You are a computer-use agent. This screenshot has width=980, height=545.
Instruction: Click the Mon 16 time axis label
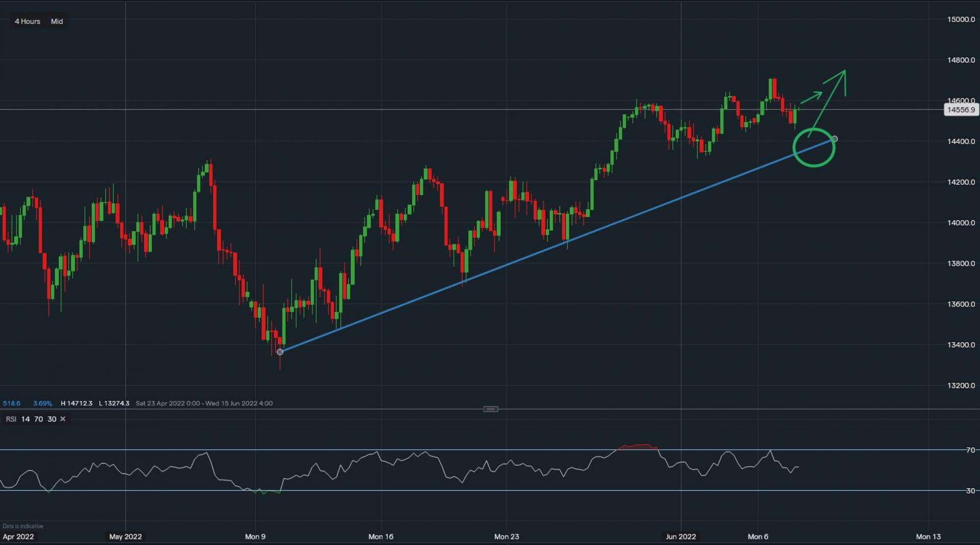coord(381,537)
